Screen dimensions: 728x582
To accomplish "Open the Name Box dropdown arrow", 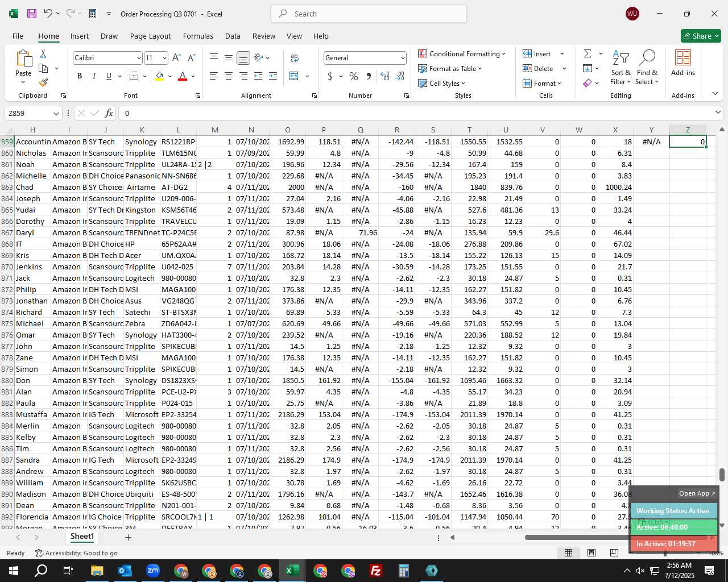I will click(x=56, y=113).
